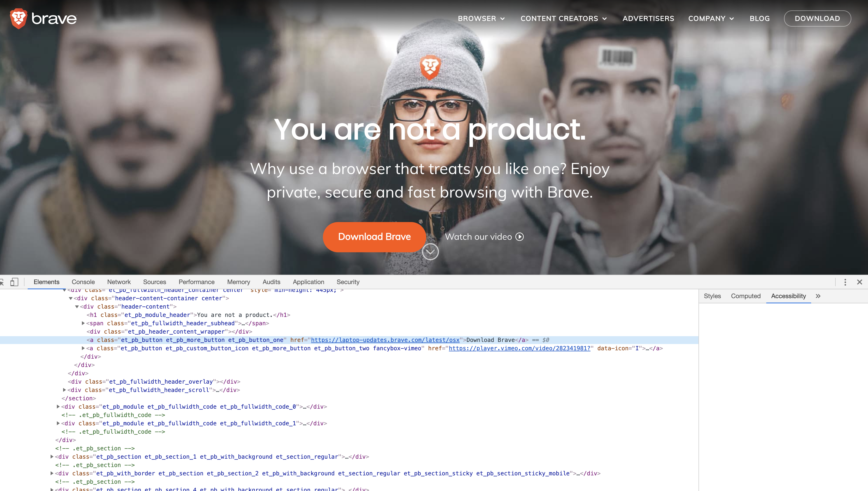Image resolution: width=868 pixels, height=491 pixels.
Task: Click the laptop-updates.brave.com href link
Action: pyautogui.click(x=385, y=340)
